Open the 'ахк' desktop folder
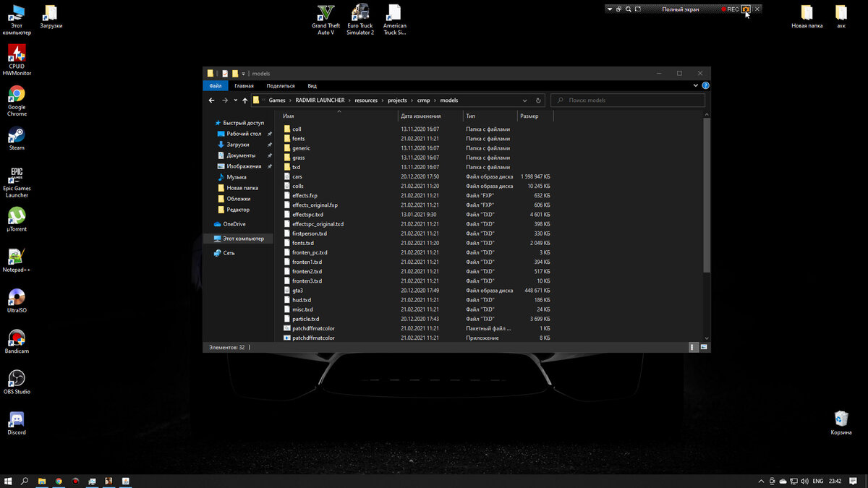 [x=841, y=17]
